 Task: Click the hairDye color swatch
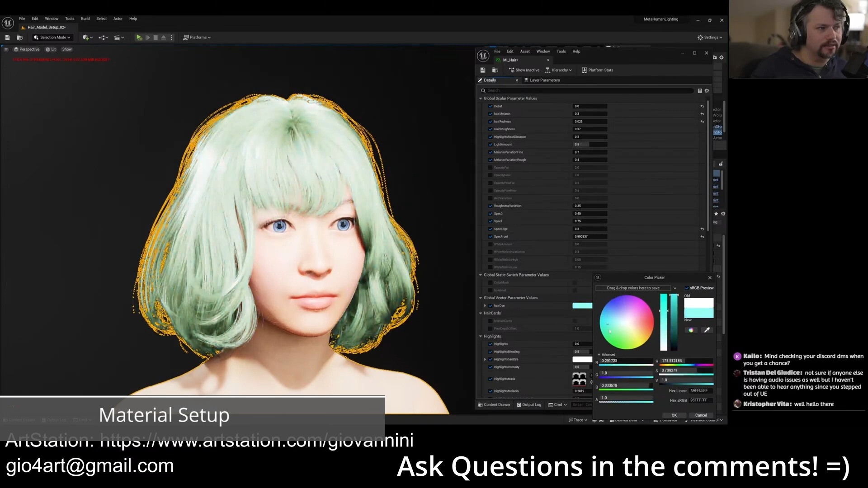[582, 306]
